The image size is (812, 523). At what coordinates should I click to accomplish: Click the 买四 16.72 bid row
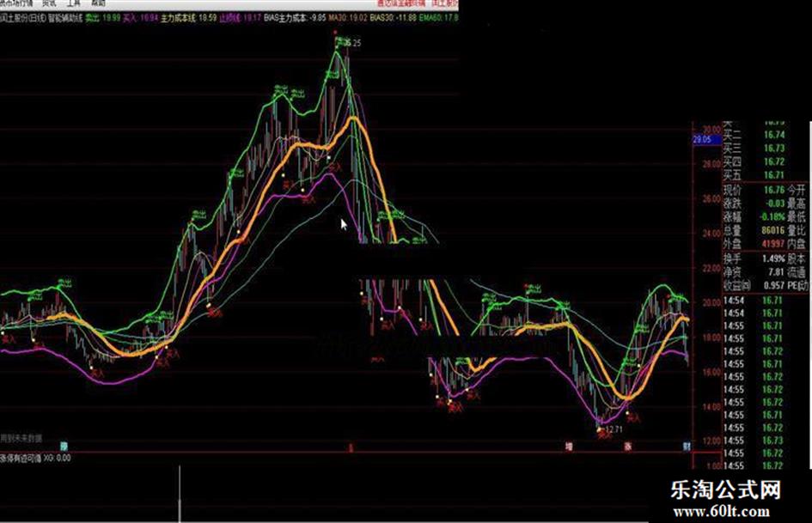(754, 162)
